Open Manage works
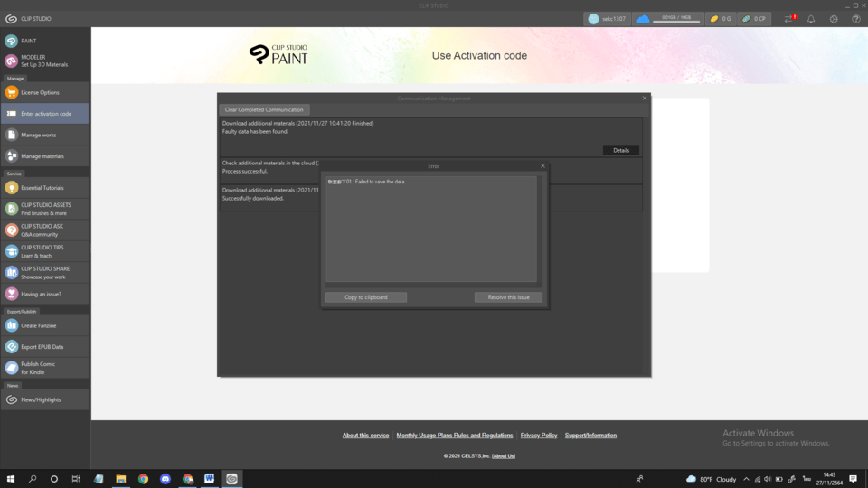Viewport: 868px width, 488px height. pos(44,135)
